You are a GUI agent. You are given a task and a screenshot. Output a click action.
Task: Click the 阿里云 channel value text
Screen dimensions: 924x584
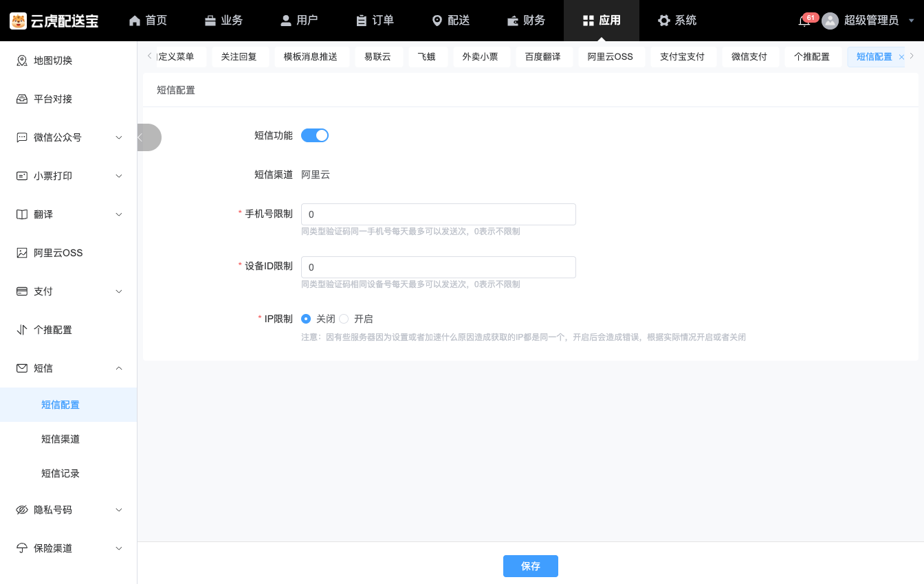[x=316, y=175]
